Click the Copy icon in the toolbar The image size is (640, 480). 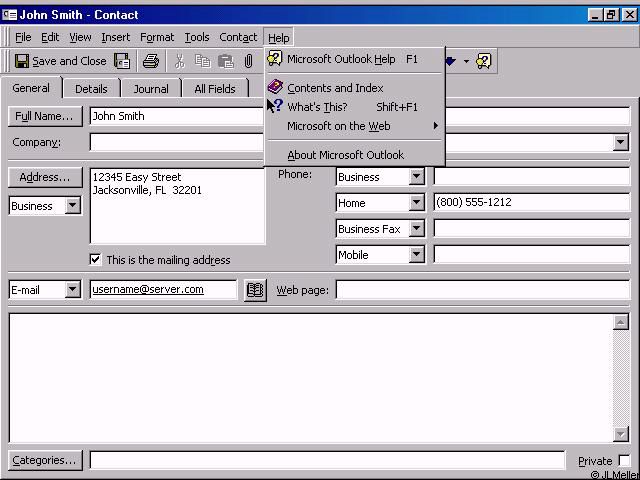point(202,61)
